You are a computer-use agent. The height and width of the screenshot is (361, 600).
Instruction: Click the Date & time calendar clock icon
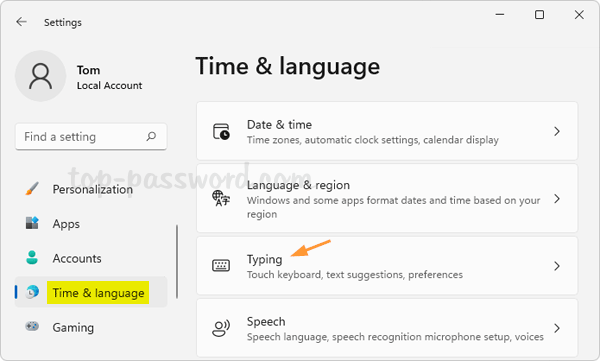coord(221,131)
